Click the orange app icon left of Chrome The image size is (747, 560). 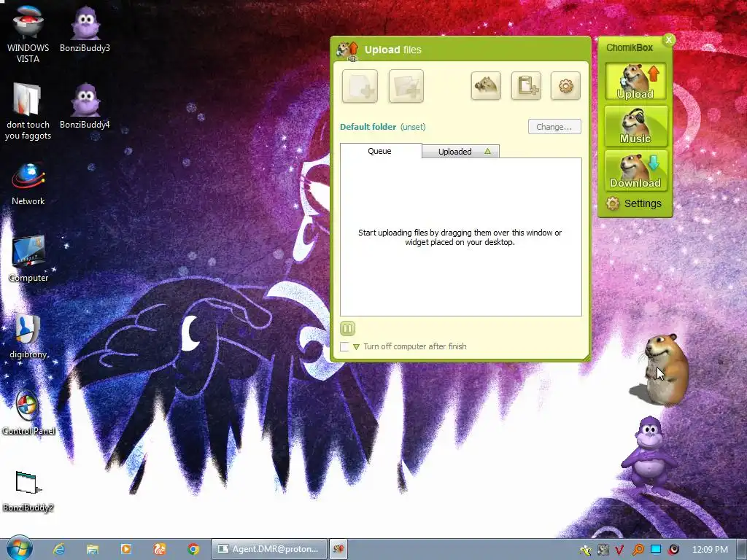[x=160, y=549]
